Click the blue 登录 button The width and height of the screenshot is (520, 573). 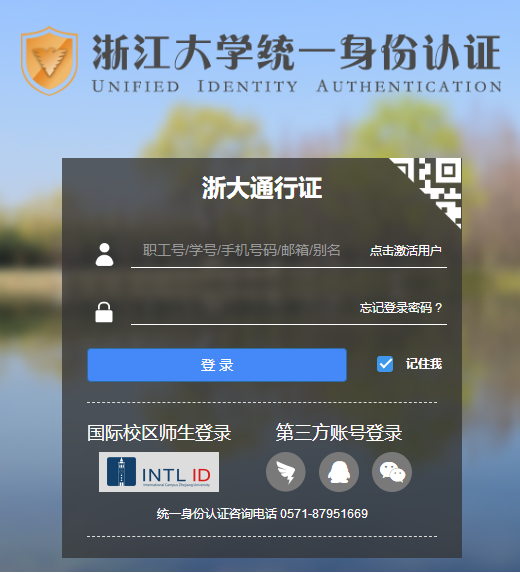(x=217, y=365)
